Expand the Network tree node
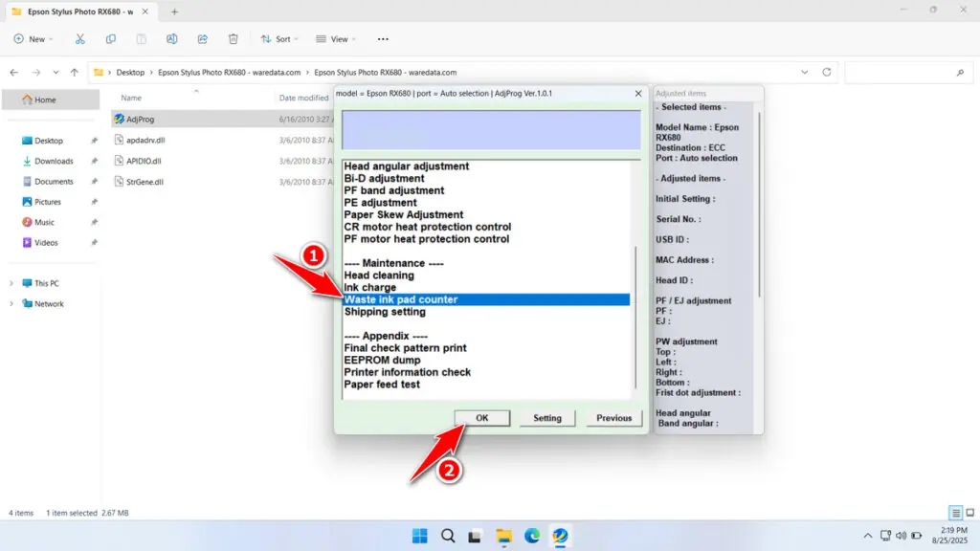Viewport: 980px width, 551px height. 11,304
